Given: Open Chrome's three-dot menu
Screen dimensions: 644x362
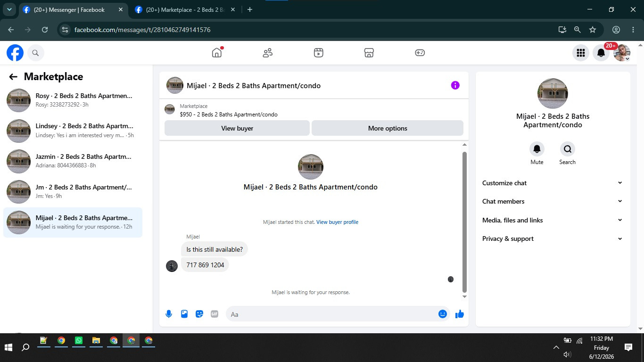Looking at the screenshot, I should (x=633, y=30).
